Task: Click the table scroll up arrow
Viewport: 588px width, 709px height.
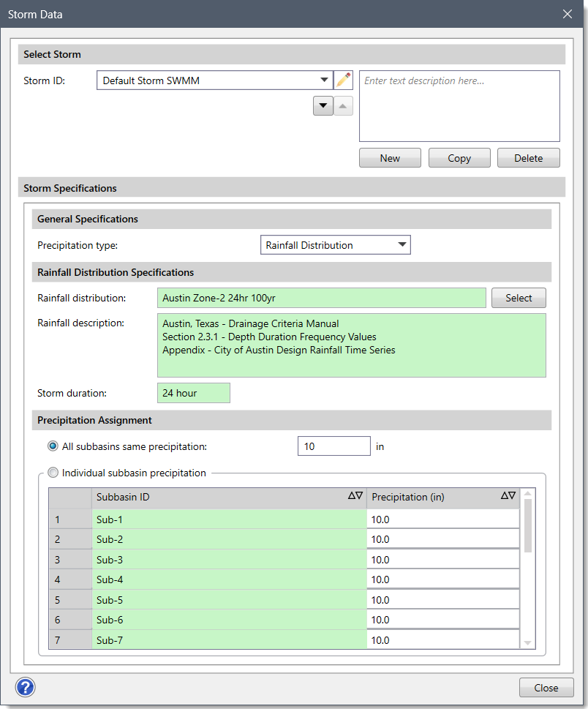Action: point(527,493)
